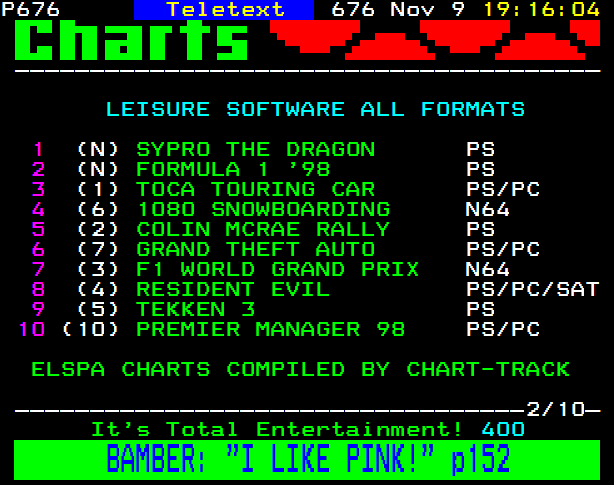Click the Tekken 3 listing
This screenshot has height=485, width=614.
pyautogui.click(x=195, y=309)
